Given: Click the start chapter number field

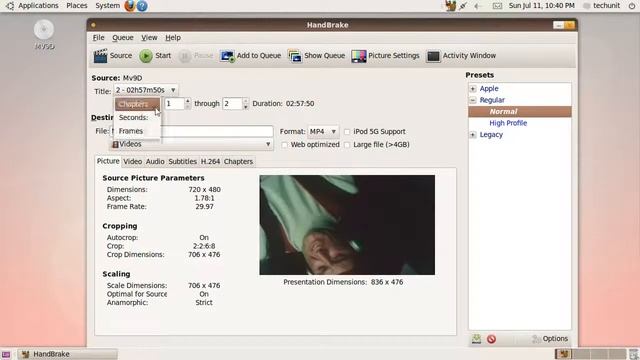Looking at the screenshot, I should pyautogui.click(x=174, y=104).
